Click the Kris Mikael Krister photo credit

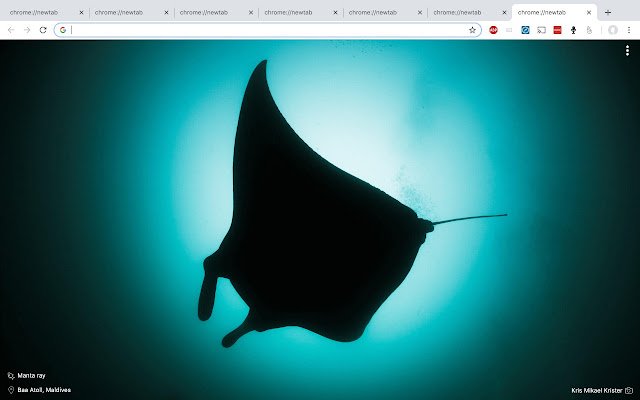point(597,391)
